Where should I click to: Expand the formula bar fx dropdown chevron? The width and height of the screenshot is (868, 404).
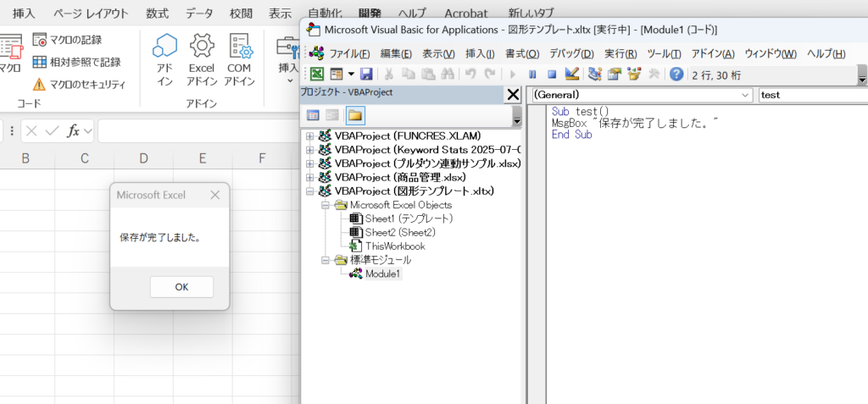click(88, 131)
